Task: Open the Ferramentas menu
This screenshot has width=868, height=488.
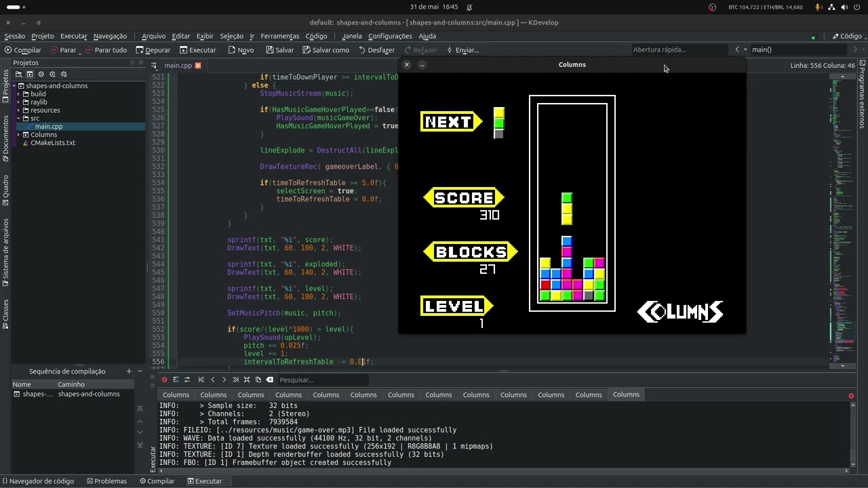Action: click(279, 36)
